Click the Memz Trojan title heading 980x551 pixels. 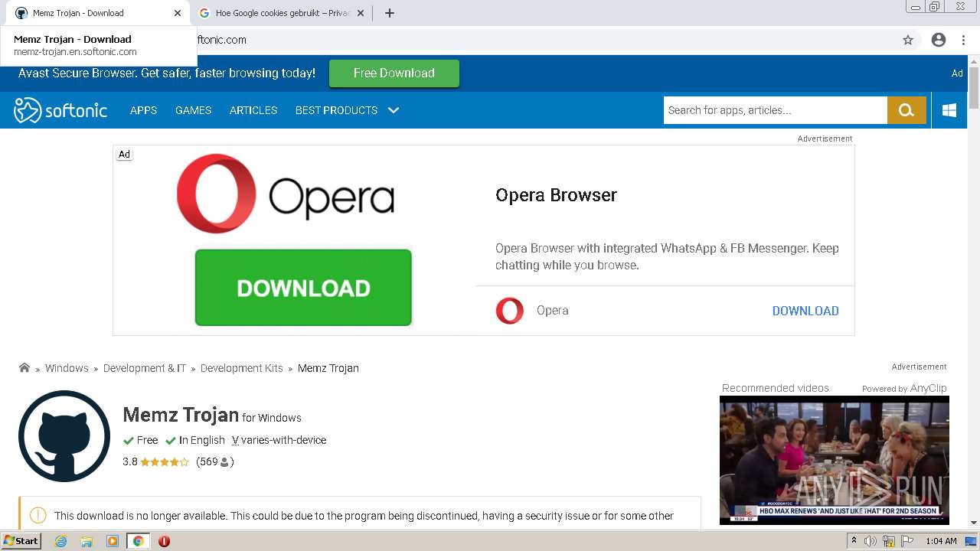[x=181, y=415]
